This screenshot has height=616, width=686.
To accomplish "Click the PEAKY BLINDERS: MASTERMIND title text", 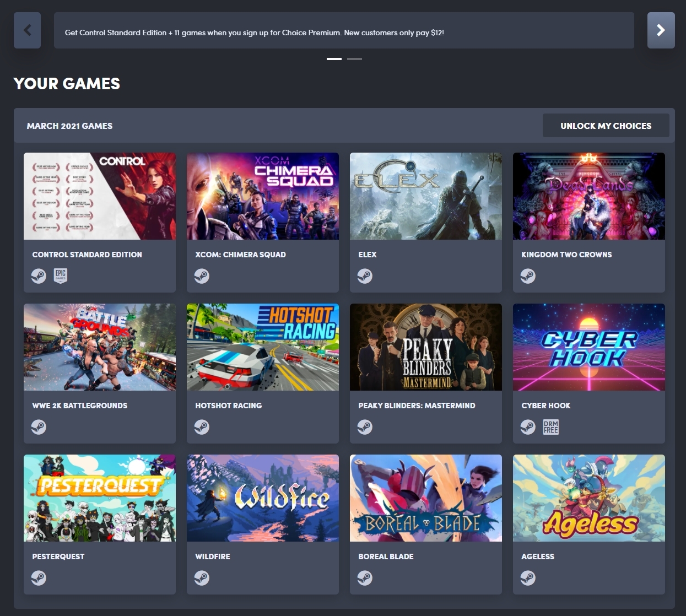I will point(417,406).
